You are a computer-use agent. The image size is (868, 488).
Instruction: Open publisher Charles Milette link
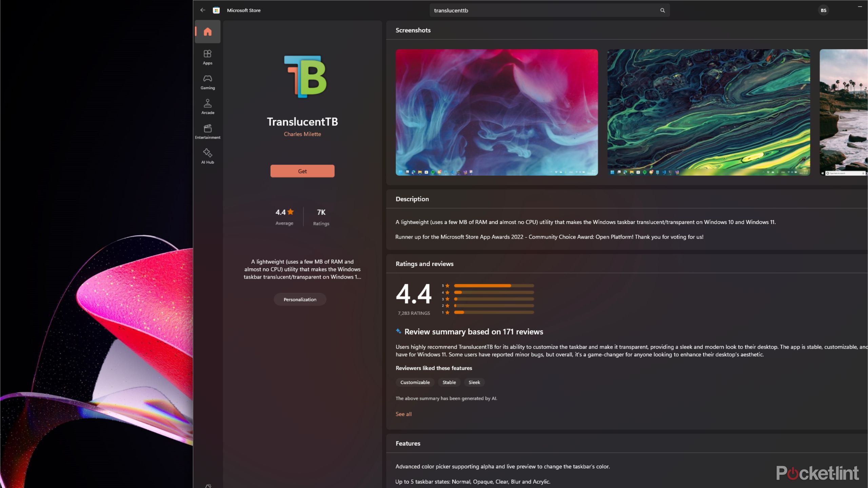coord(302,134)
